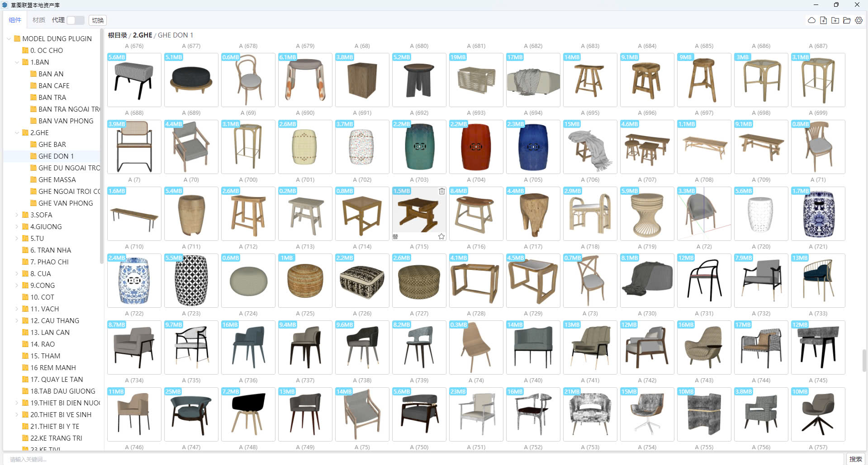The width and height of the screenshot is (868, 465).
Task: Click the open folder icon in toolbar
Action: [x=847, y=20]
